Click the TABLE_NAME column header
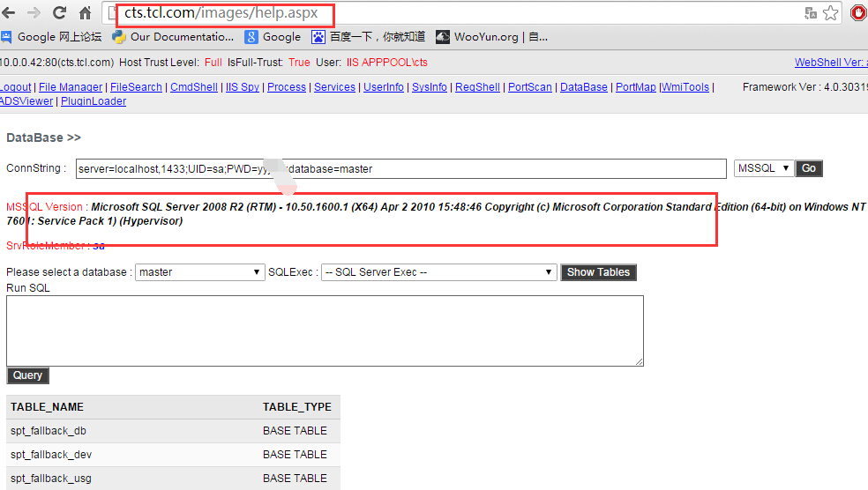This screenshot has width=868, height=490. pos(47,407)
